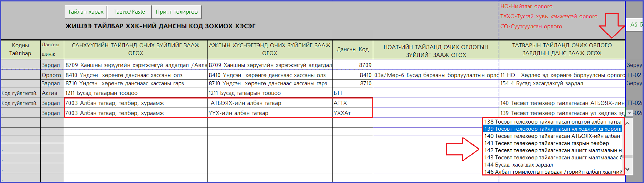Select the account code cell containing АТТХ
The image size is (644, 183).
[352, 103]
